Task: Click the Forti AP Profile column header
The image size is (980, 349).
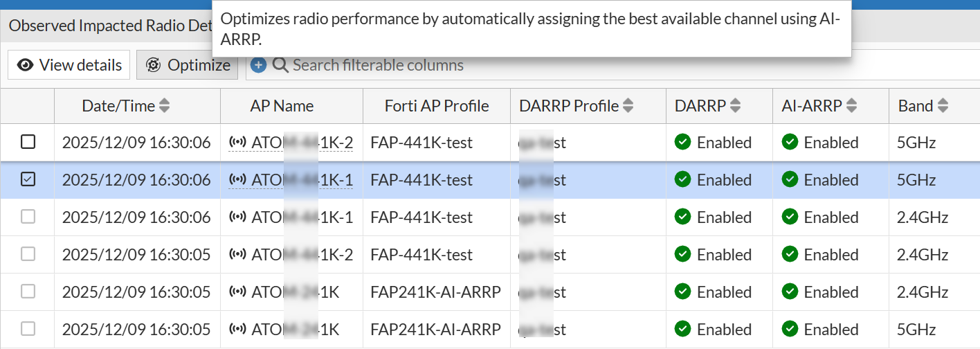Action: 437,106
